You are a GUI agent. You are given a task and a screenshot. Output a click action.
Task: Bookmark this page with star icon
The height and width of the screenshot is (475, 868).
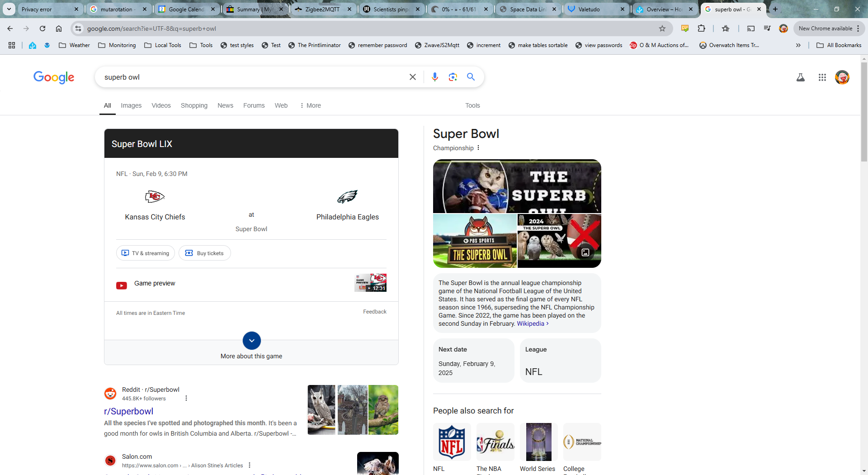[662, 28]
